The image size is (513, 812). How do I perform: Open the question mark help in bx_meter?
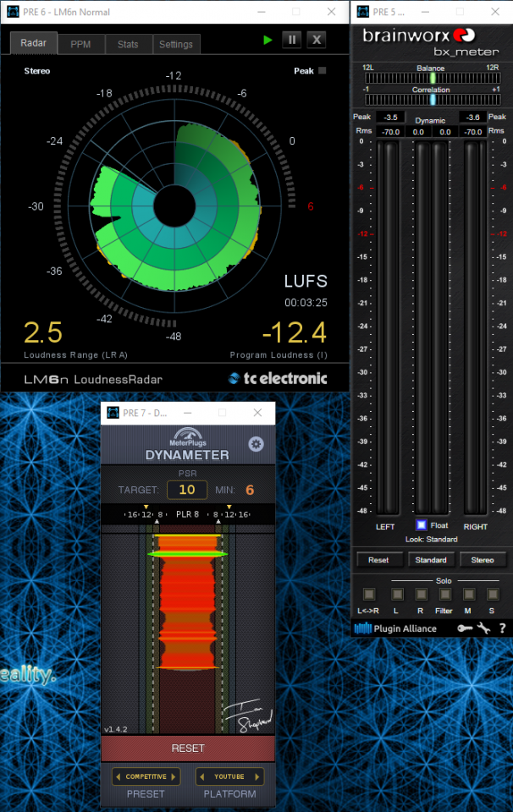(x=502, y=628)
